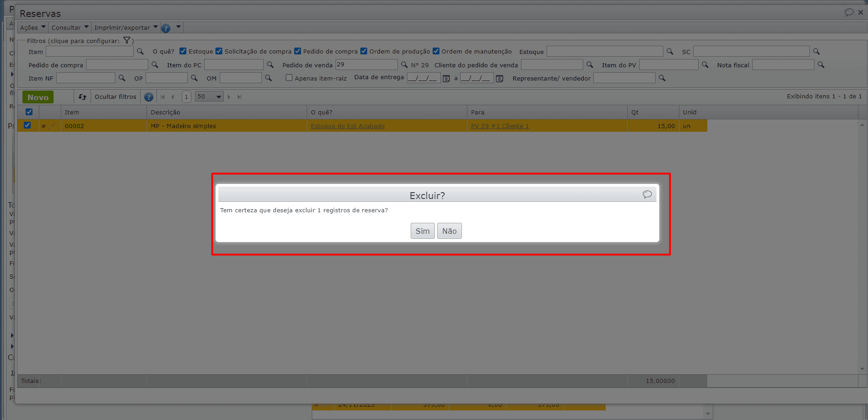Click the 15,00 quantity cell in row 00002
Screen dimensions: 868x420
[x=653, y=126]
